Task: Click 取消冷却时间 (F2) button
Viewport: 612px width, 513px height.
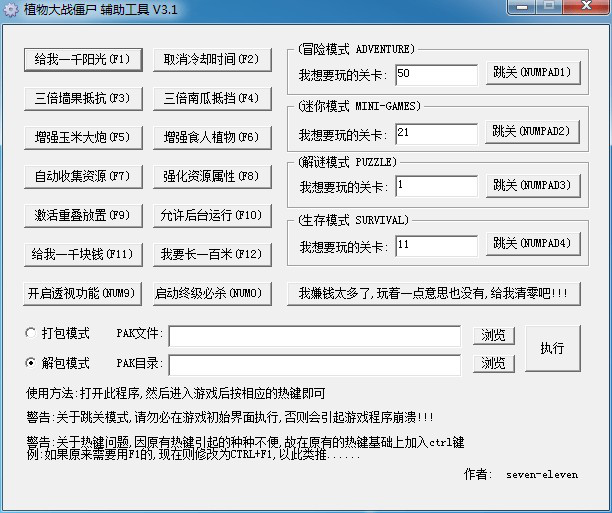Action: (212, 60)
